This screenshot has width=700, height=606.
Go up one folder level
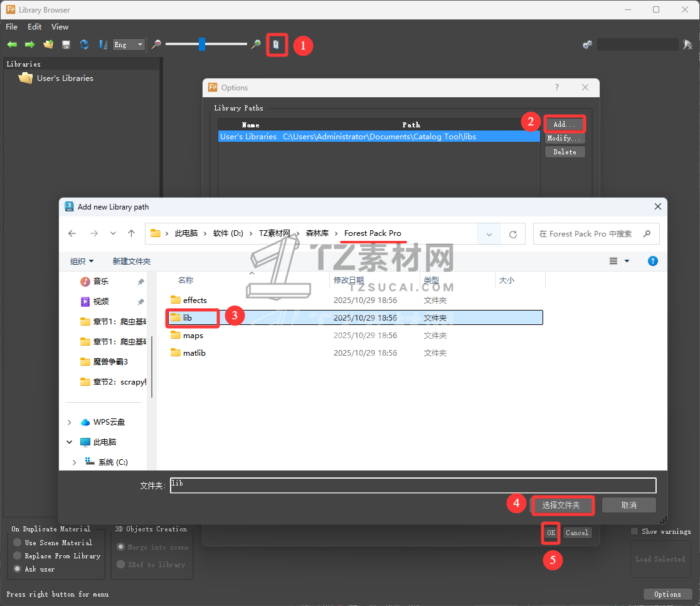tap(131, 233)
